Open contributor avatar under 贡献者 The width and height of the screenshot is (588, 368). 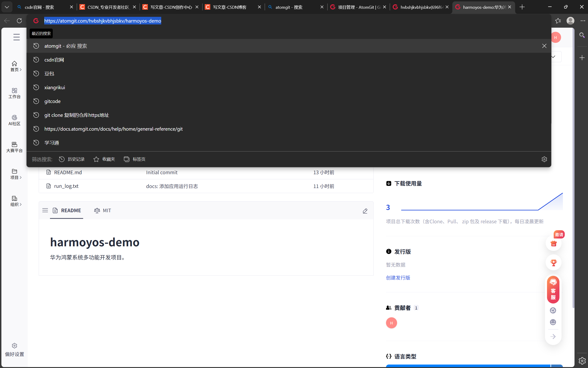tap(392, 323)
